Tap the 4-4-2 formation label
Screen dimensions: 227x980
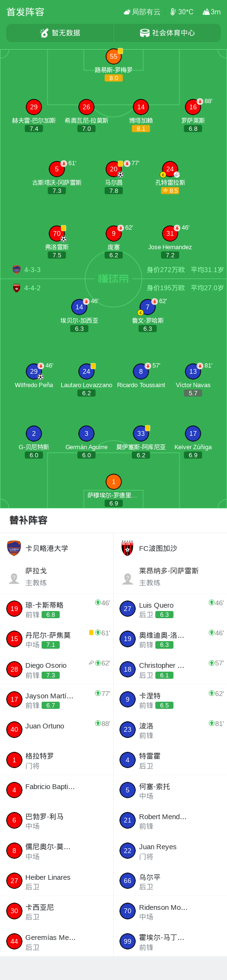point(32,288)
